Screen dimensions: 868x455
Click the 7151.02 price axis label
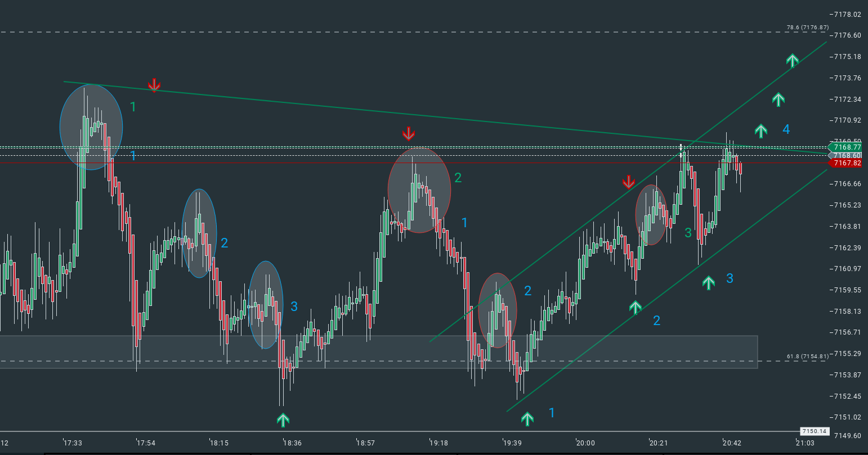pos(849,417)
